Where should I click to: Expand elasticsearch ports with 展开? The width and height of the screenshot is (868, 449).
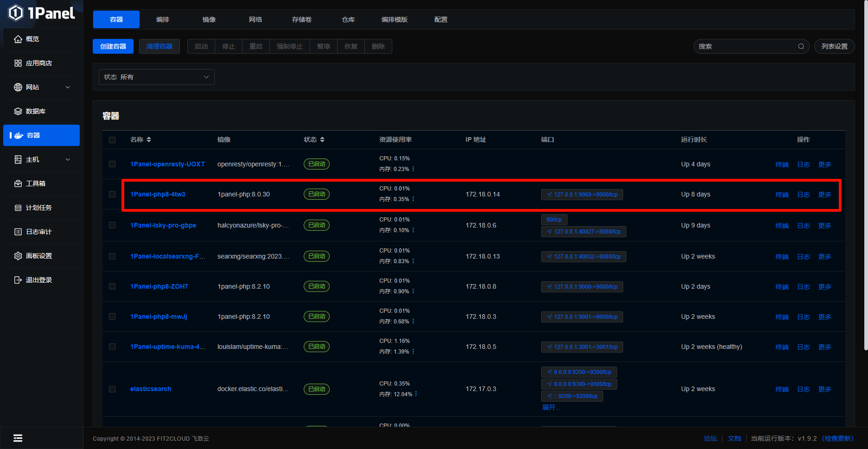[x=551, y=407]
